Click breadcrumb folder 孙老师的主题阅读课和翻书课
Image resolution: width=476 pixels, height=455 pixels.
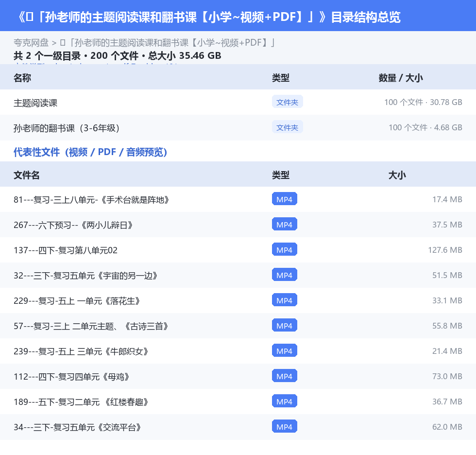click(168, 42)
